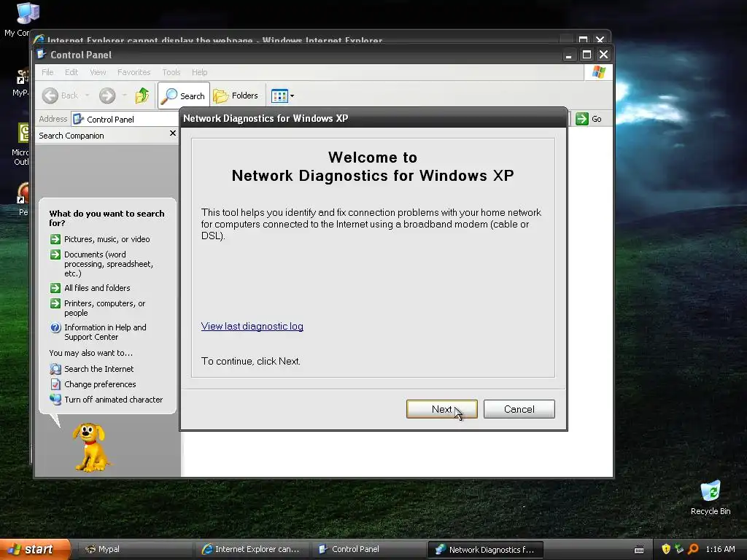Viewport: 747px width, 560px height.
Task: Click the security shield tray icon
Action: 666,549
